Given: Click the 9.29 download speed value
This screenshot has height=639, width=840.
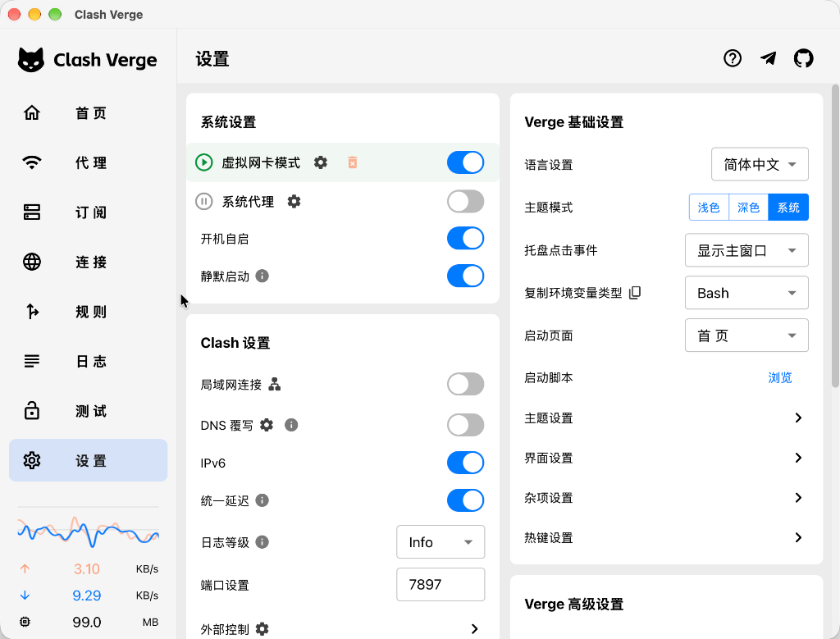Looking at the screenshot, I should click(x=87, y=595).
